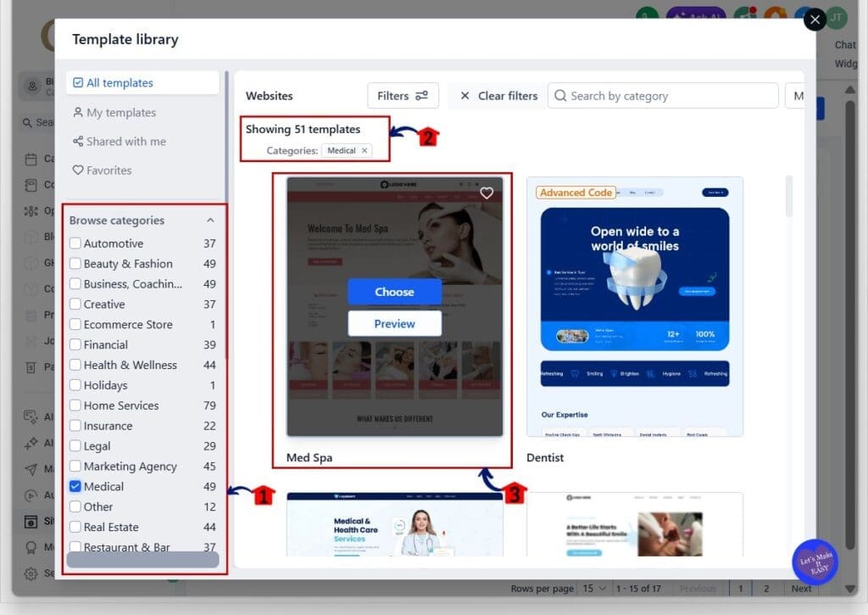Open the Shared with me tab
Viewport: 868px width, 615px height.
[x=142, y=142]
